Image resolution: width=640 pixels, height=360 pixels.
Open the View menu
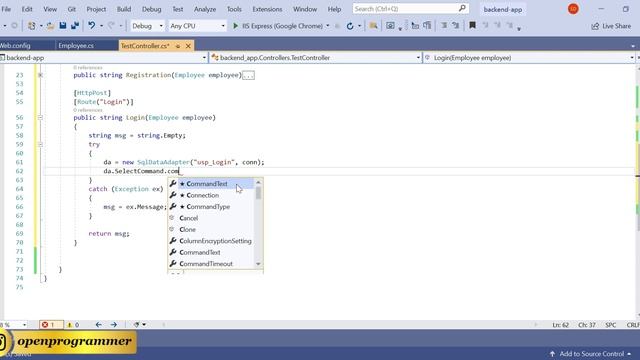tap(50, 9)
